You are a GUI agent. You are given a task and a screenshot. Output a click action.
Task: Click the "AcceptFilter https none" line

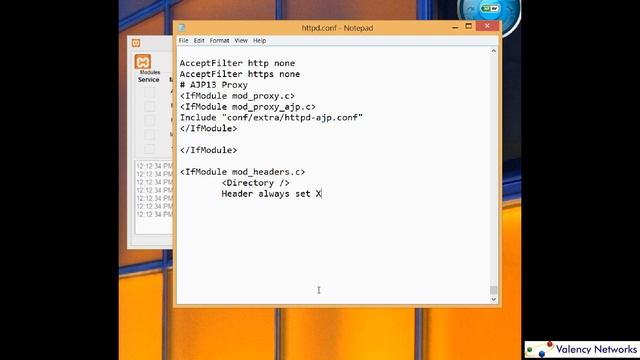click(x=240, y=74)
